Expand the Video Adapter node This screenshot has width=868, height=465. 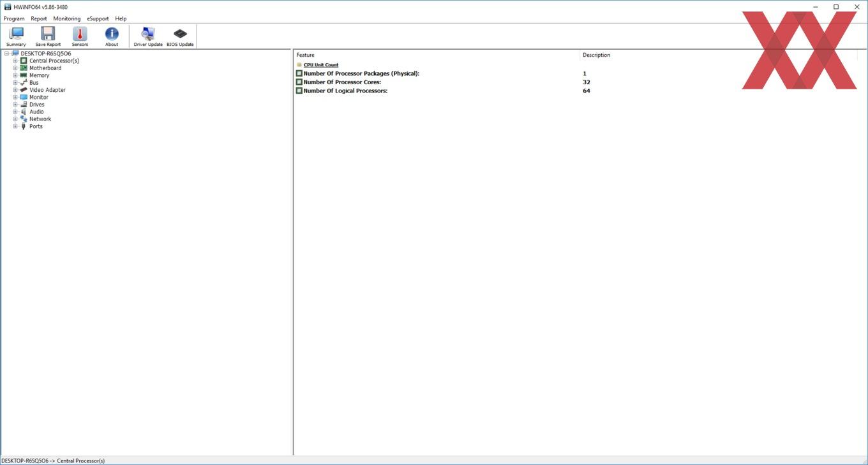pos(15,90)
